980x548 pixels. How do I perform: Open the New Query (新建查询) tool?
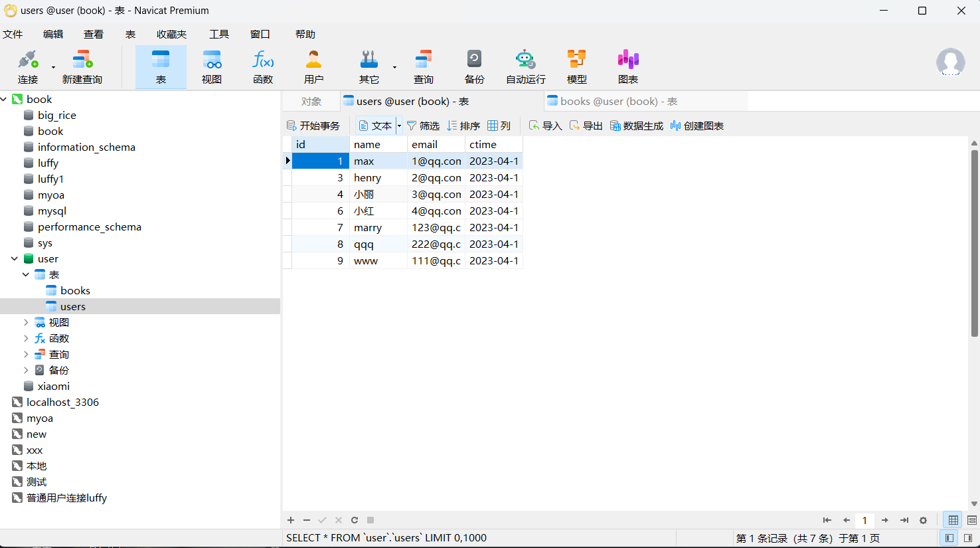(x=82, y=66)
